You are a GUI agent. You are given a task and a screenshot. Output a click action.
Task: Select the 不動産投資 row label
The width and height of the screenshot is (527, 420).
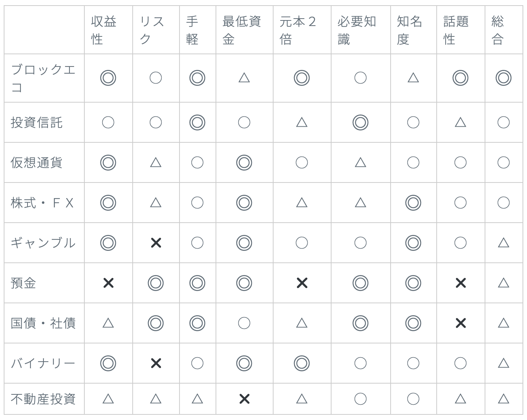[x=43, y=399]
